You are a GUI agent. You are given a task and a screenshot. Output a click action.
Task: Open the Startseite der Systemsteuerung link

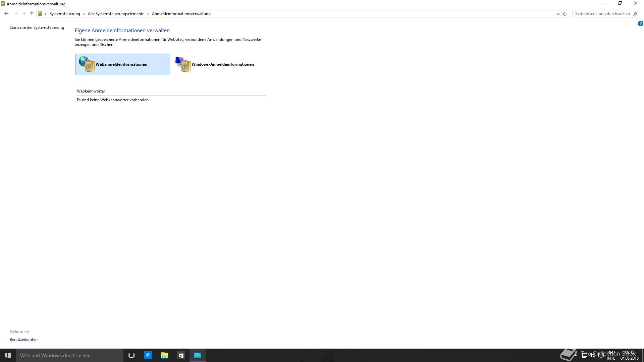[37, 27]
